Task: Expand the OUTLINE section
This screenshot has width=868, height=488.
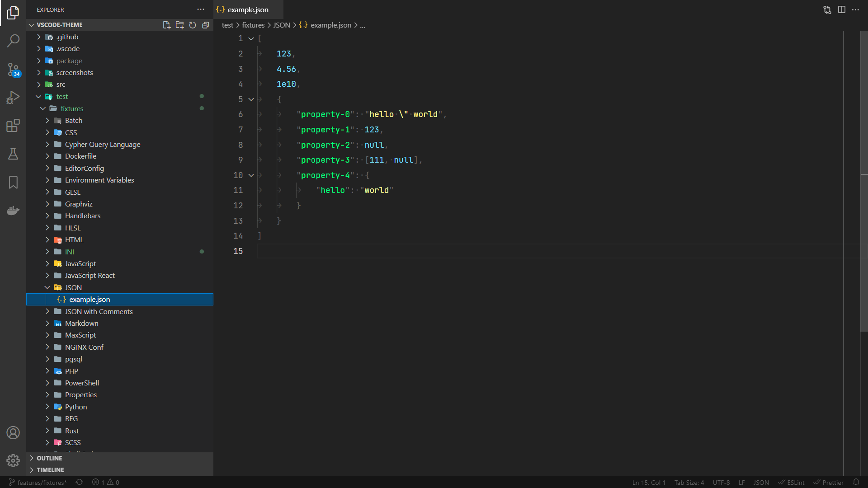Action: (x=49, y=458)
